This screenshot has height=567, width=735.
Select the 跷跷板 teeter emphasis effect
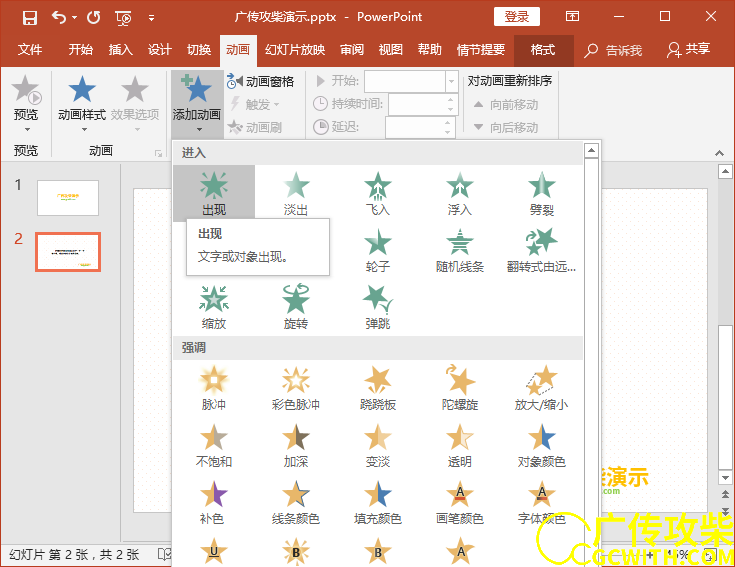[378, 388]
